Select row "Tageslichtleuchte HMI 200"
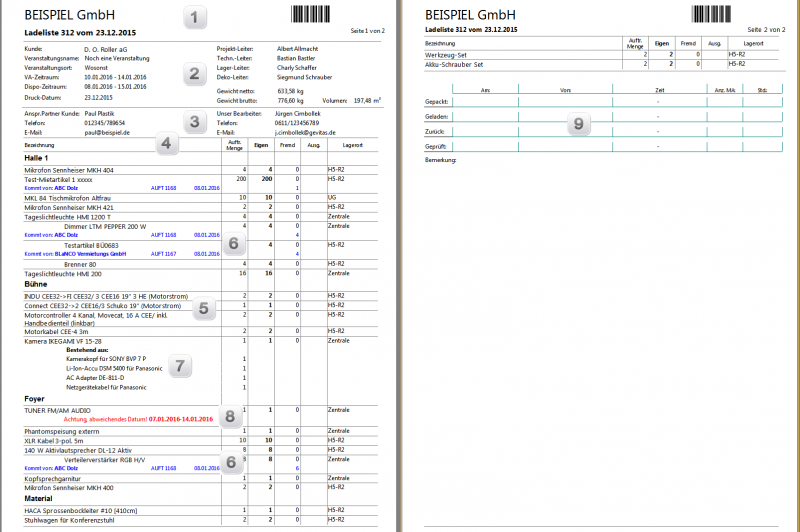 coord(201,274)
